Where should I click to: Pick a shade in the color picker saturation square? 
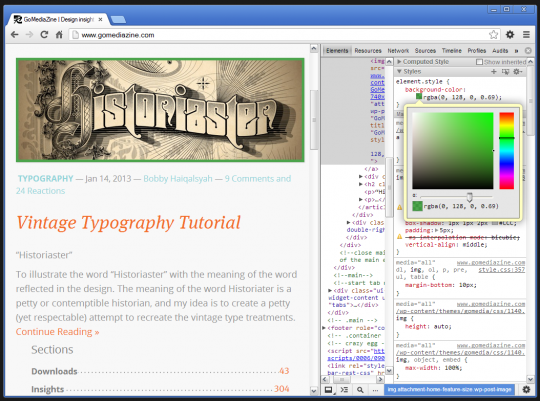(x=453, y=151)
